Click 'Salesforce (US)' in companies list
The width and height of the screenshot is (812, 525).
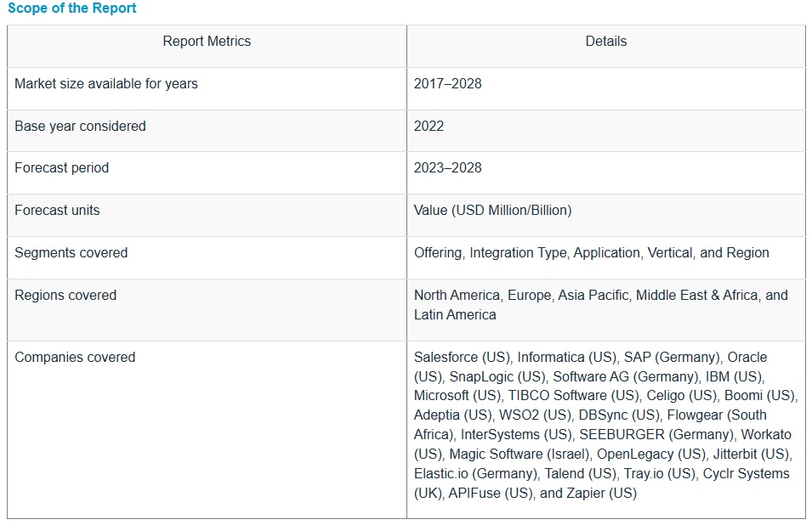pyautogui.click(x=462, y=357)
